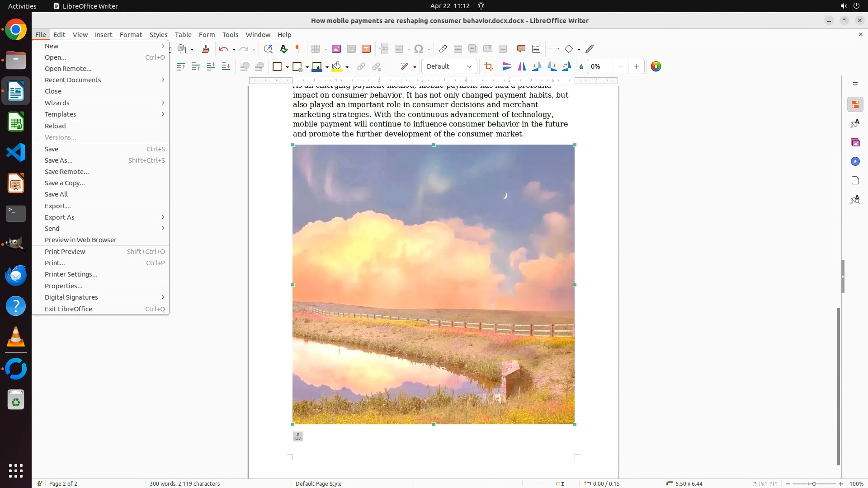Open the sidebar Gallery panel icon
This screenshot has width=868, height=488.
[x=855, y=143]
